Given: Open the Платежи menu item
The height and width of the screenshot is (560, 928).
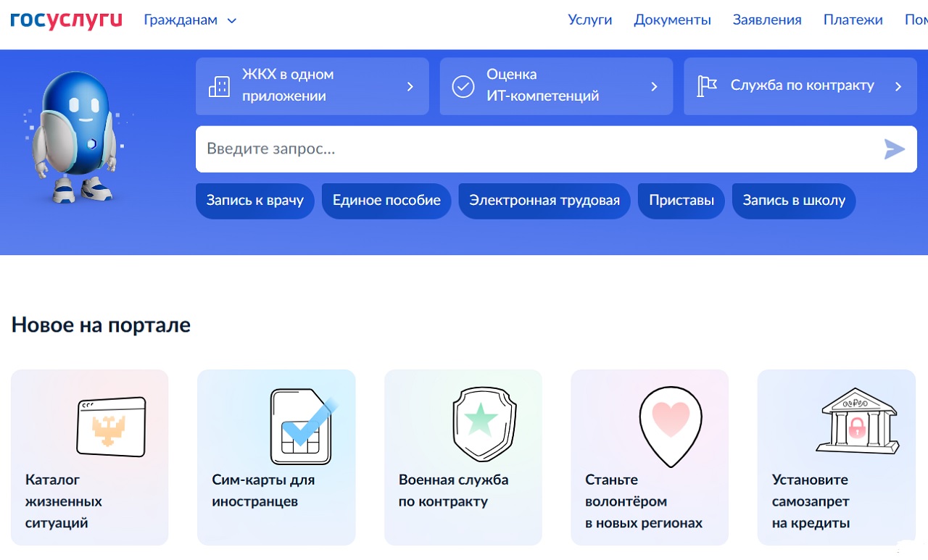Looking at the screenshot, I should [853, 20].
